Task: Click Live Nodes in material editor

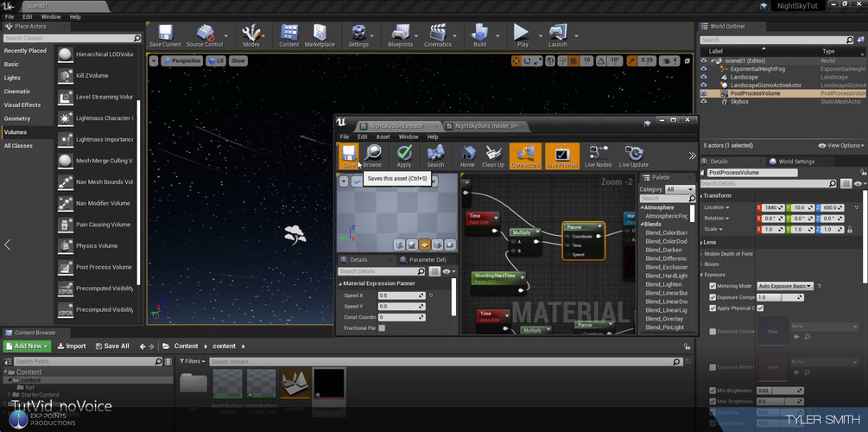Action: point(598,156)
